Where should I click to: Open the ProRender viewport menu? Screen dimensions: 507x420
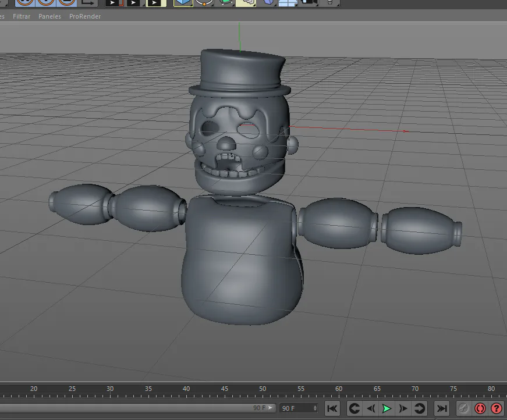coord(85,16)
